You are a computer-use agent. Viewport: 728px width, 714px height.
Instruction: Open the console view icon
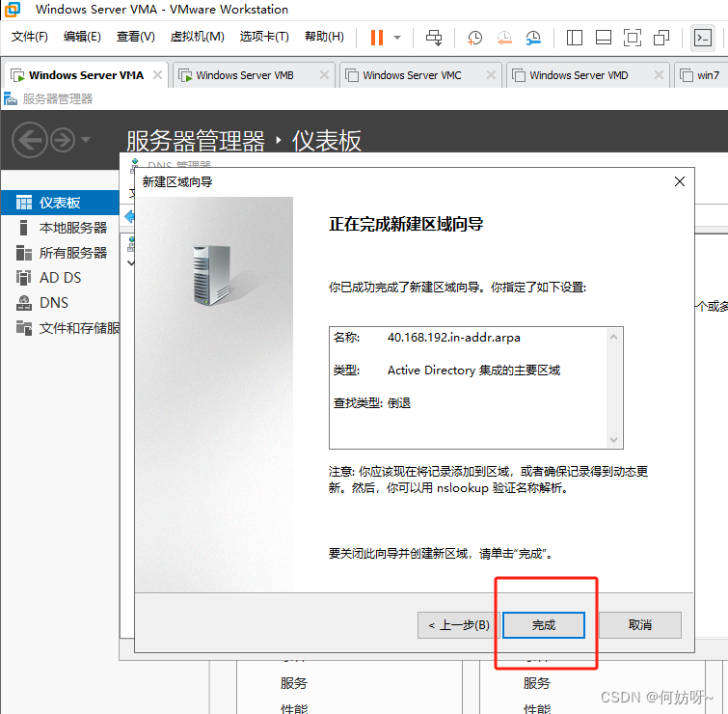pos(702,38)
